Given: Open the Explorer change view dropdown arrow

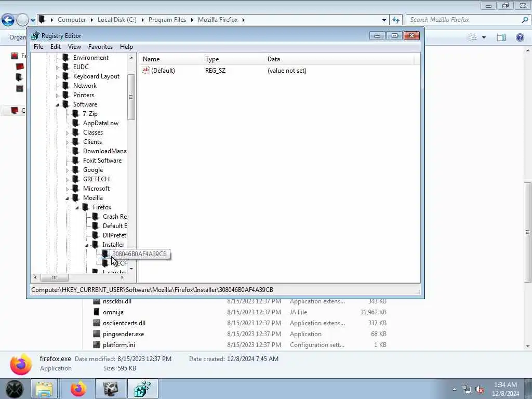Looking at the screenshot, I should 484,37.
